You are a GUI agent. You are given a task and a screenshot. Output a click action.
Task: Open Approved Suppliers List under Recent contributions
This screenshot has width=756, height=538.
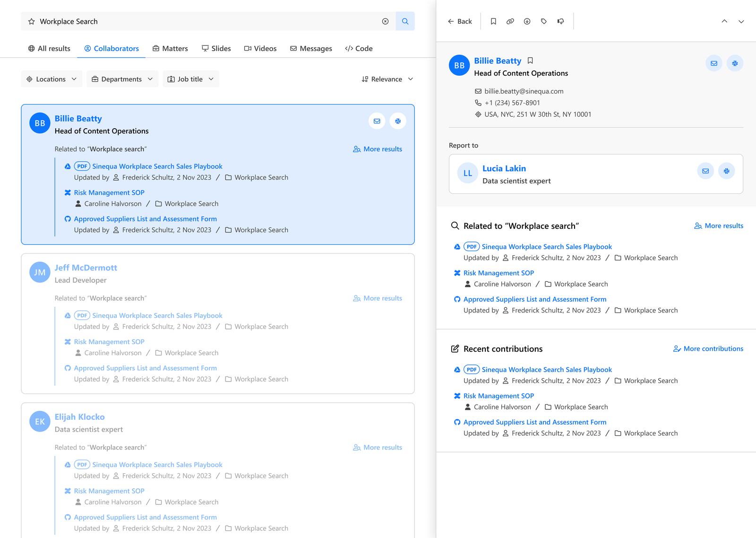tap(535, 422)
